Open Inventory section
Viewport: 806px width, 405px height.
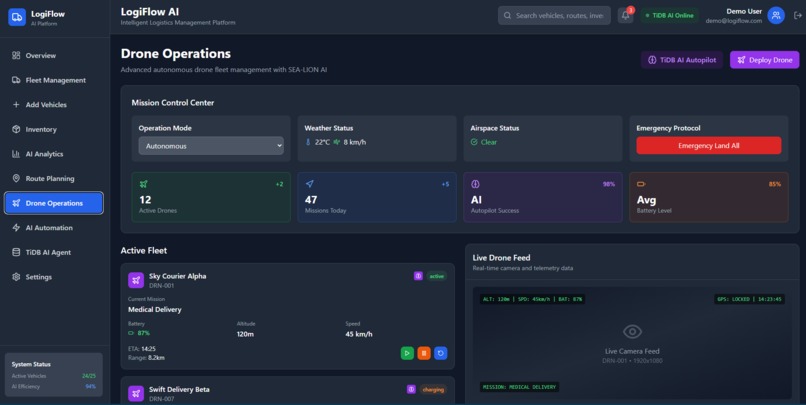pyautogui.click(x=54, y=130)
